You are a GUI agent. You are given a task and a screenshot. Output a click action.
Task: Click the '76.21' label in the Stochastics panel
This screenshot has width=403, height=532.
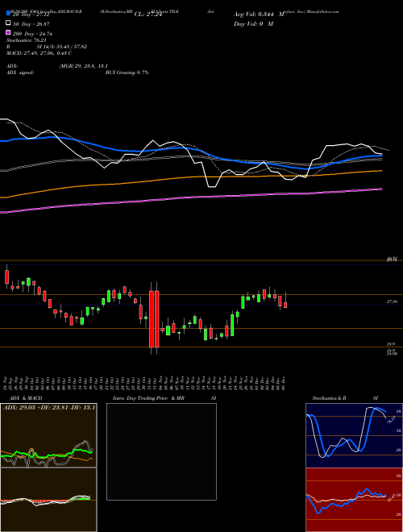tap(390, 420)
